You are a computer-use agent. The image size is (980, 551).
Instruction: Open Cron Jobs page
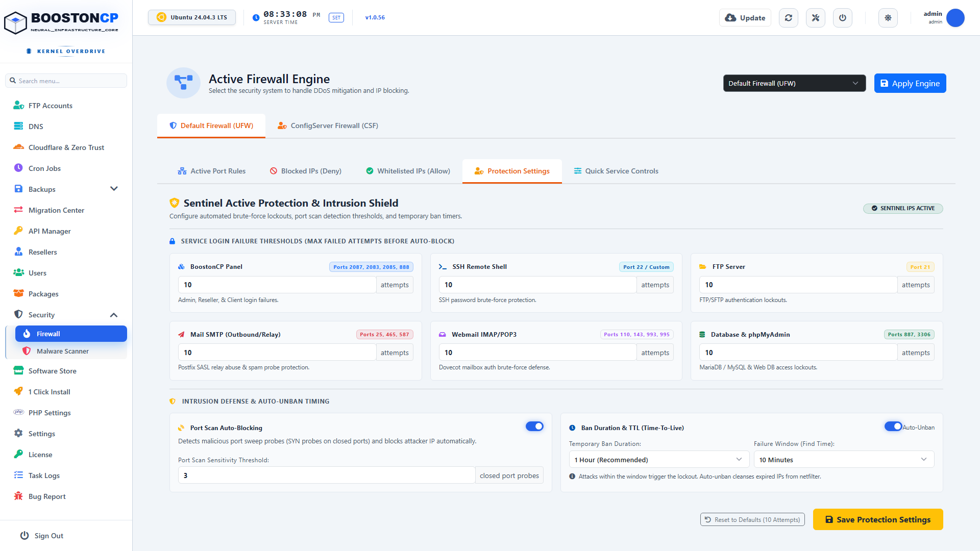pyautogui.click(x=66, y=168)
